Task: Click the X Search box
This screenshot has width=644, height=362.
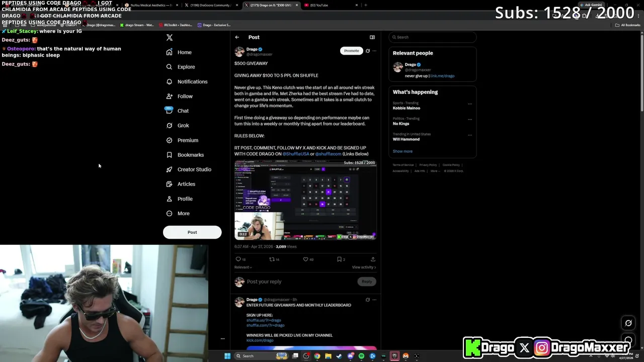Action: click(x=433, y=37)
